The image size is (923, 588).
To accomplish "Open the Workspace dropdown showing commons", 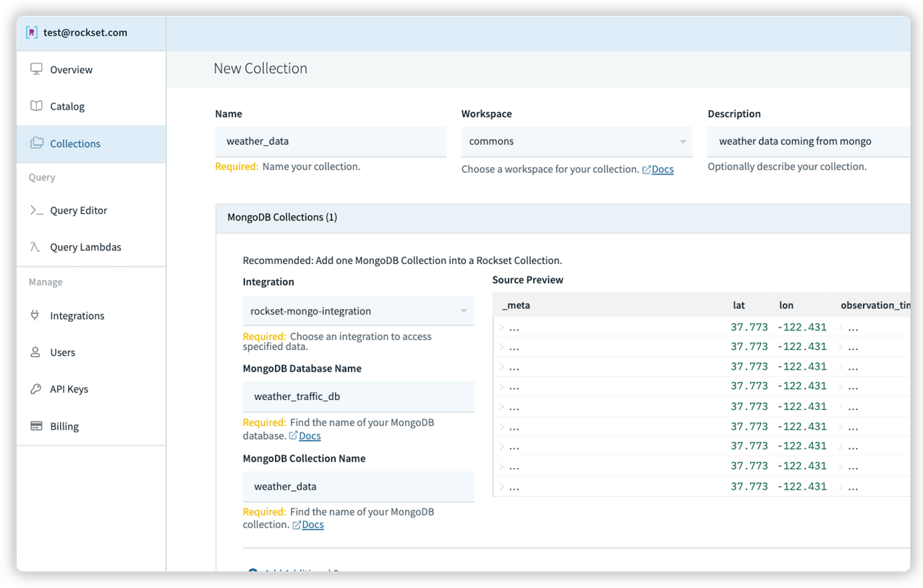I will point(576,142).
